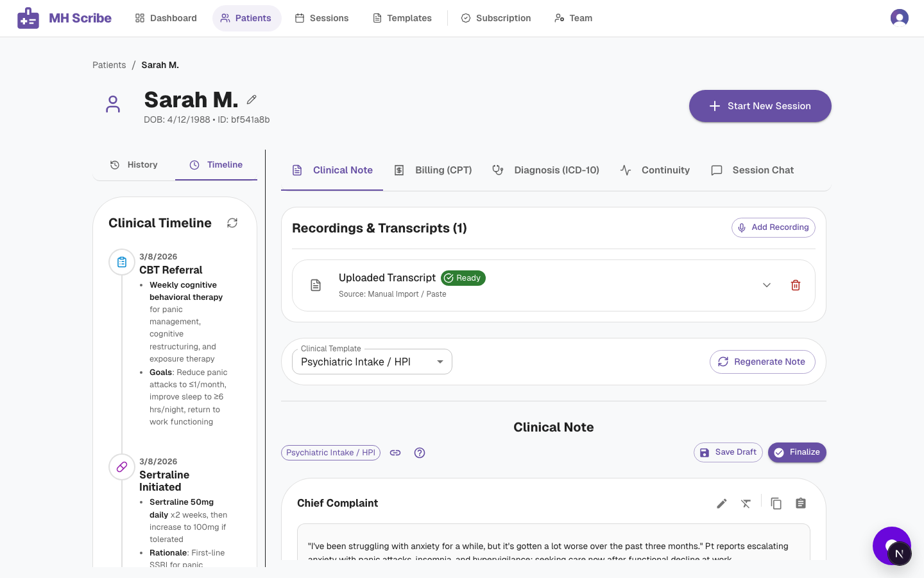Click the Sertraline Initiated pill marker icon

(x=122, y=467)
